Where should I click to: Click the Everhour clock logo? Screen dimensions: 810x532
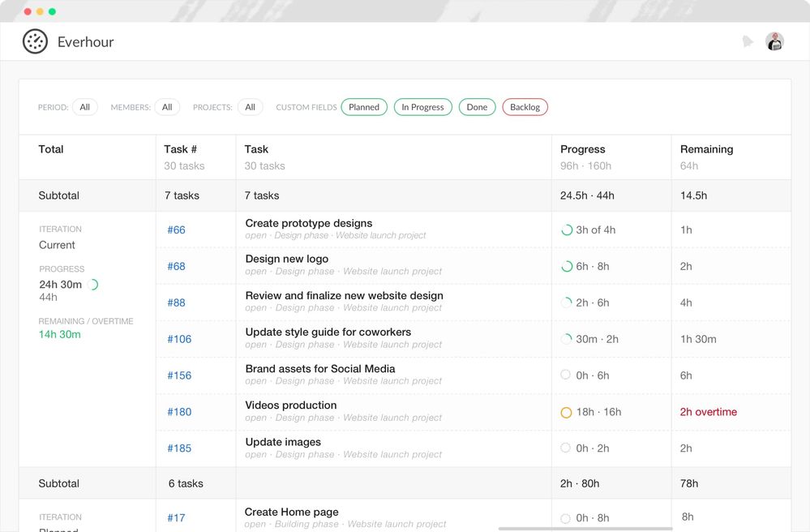point(35,41)
